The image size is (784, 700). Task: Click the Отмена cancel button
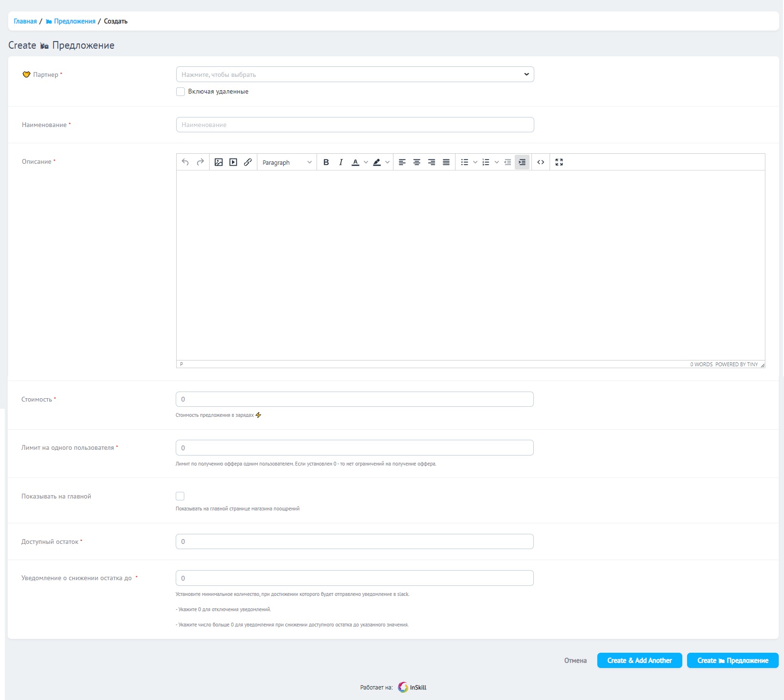point(575,660)
